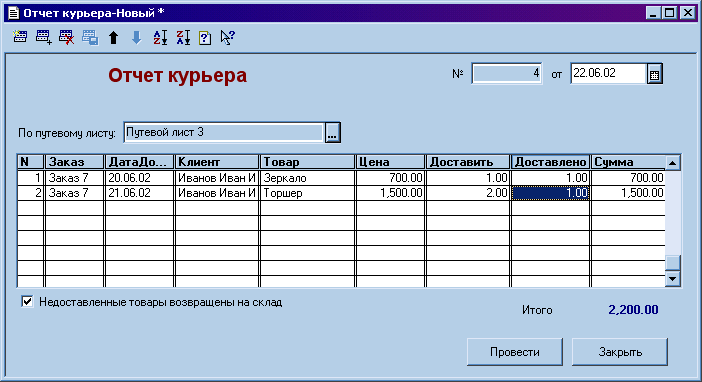The height and width of the screenshot is (382, 702).
Task: Click the Доставить column header
Action: (x=468, y=162)
